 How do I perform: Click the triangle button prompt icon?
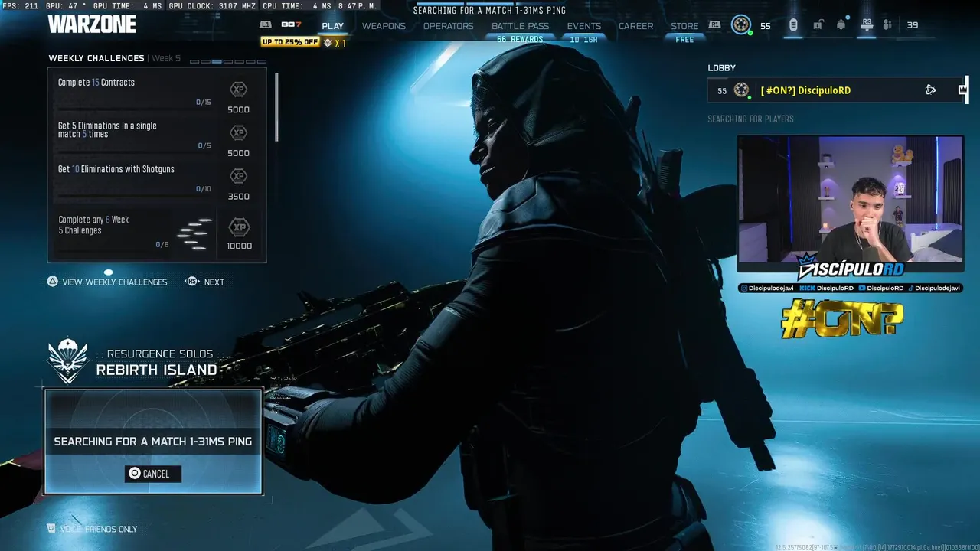click(53, 282)
